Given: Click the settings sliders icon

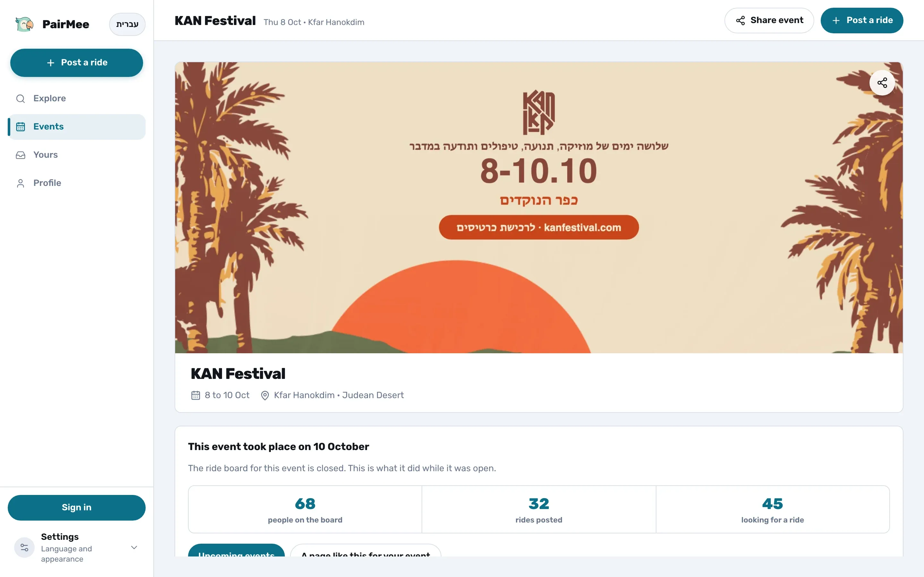Looking at the screenshot, I should point(24,547).
